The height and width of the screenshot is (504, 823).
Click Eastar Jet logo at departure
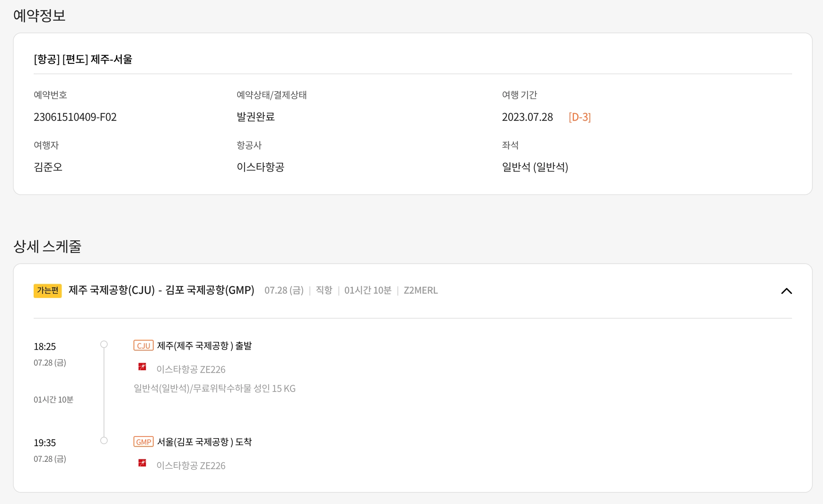click(x=142, y=367)
